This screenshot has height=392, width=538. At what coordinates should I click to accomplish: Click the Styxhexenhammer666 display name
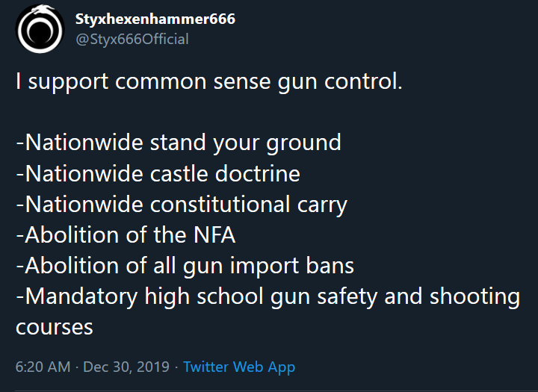(x=155, y=19)
